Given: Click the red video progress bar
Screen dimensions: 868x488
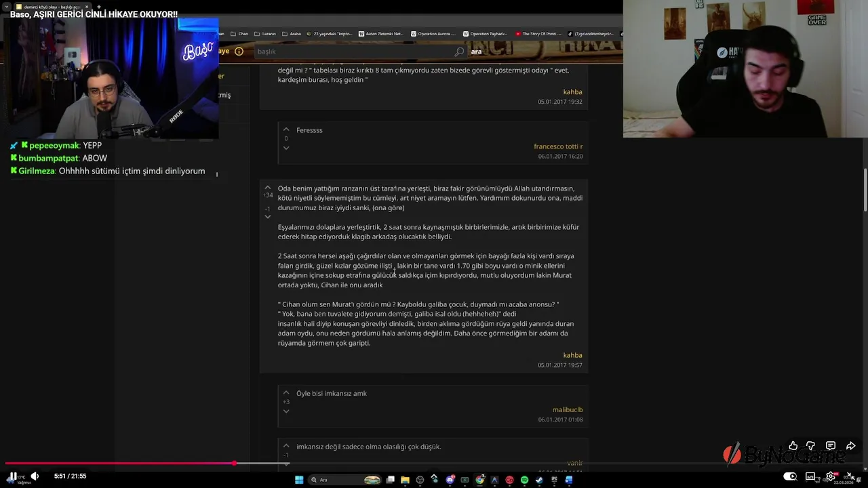Looking at the screenshot, I should point(119,464).
